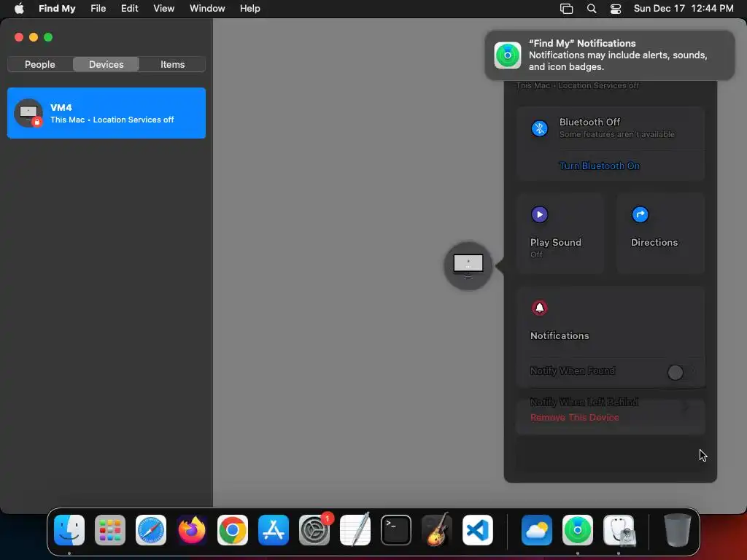The width and height of the screenshot is (747, 560).
Task: Click the Bluetooth icon
Action: 539,128
